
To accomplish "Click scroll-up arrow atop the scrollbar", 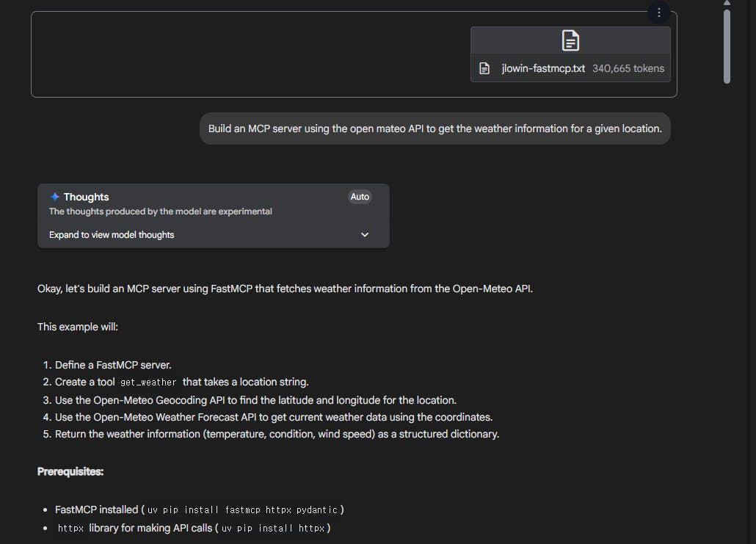I will pyautogui.click(x=727, y=3).
